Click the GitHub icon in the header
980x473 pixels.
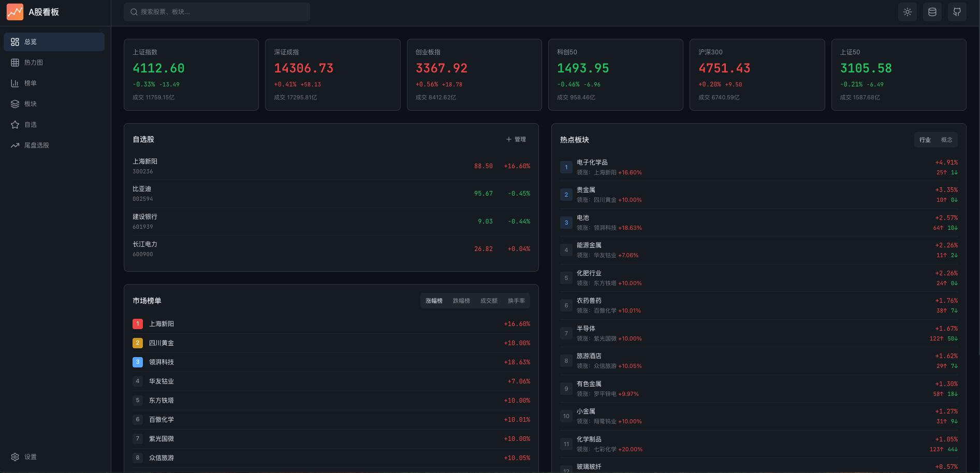coord(957,11)
